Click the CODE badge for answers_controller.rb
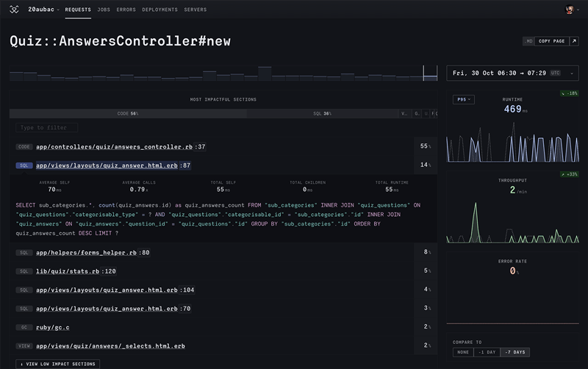 24,147
